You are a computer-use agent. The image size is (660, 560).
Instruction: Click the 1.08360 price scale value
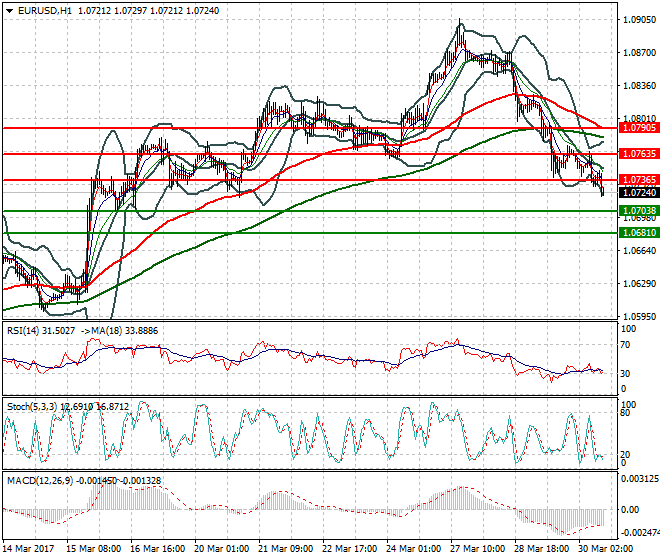pos(639,85)
